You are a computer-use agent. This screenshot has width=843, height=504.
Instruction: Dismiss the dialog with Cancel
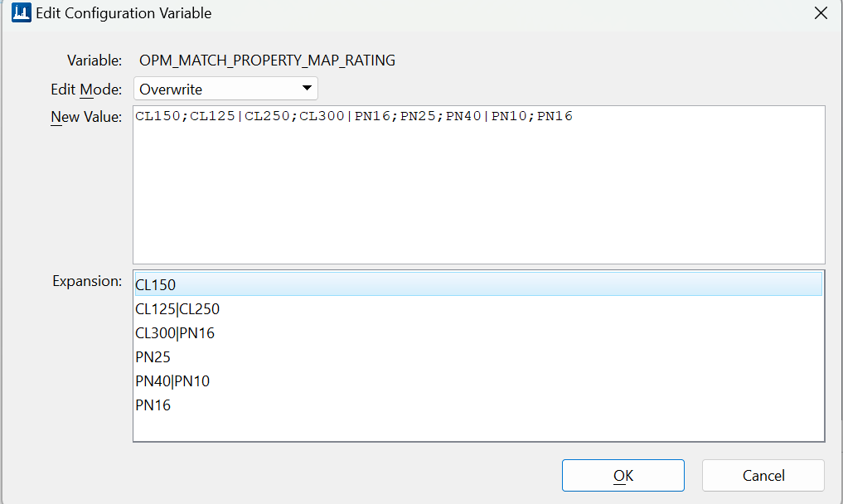point(762,475)
